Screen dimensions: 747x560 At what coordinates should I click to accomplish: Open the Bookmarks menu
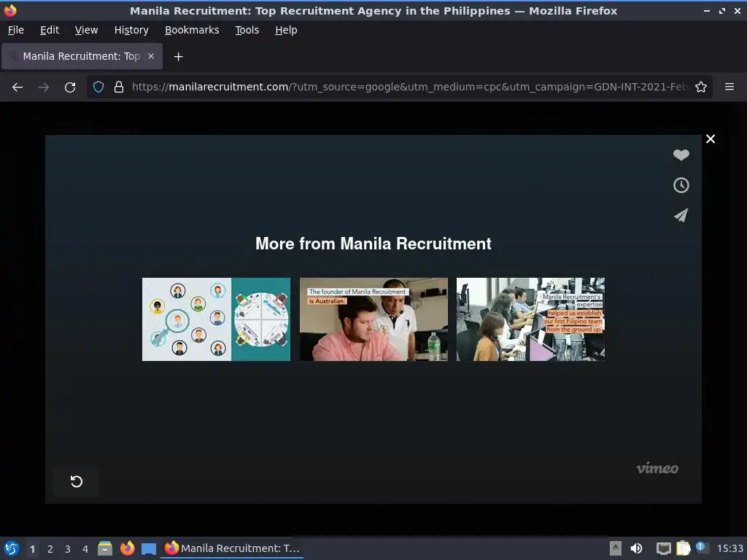click(x=192, y=30)
